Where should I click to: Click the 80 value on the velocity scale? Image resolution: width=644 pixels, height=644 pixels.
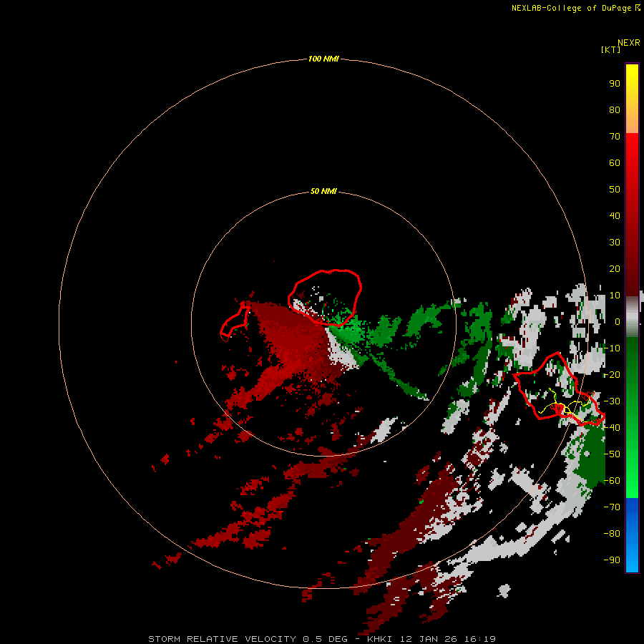click(x=615, y=109)
